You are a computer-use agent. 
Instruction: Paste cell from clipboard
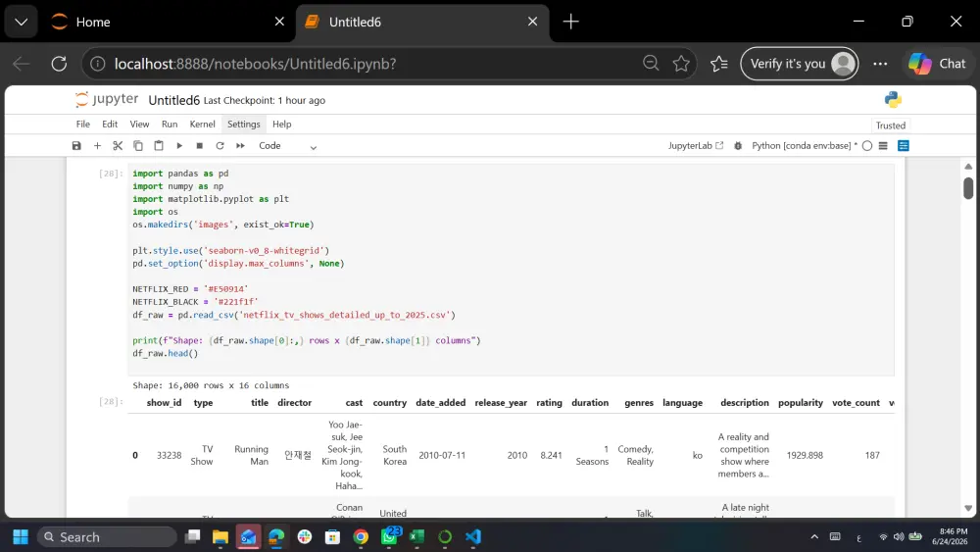click(x=159, y=146)
